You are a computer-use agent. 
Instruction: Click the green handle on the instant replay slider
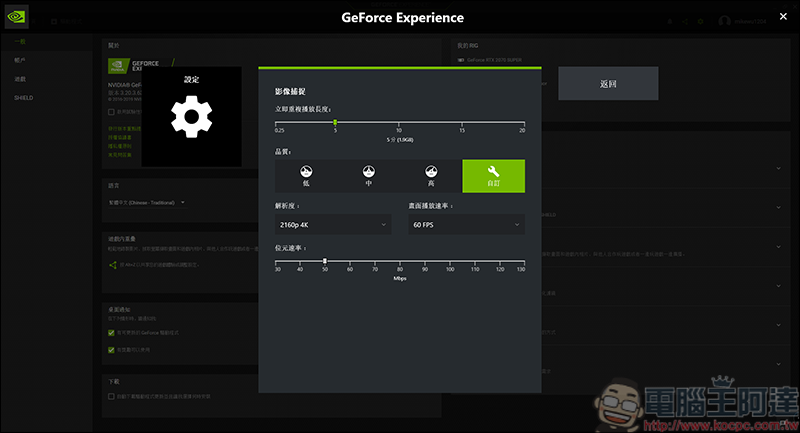[x=335, y=122]
